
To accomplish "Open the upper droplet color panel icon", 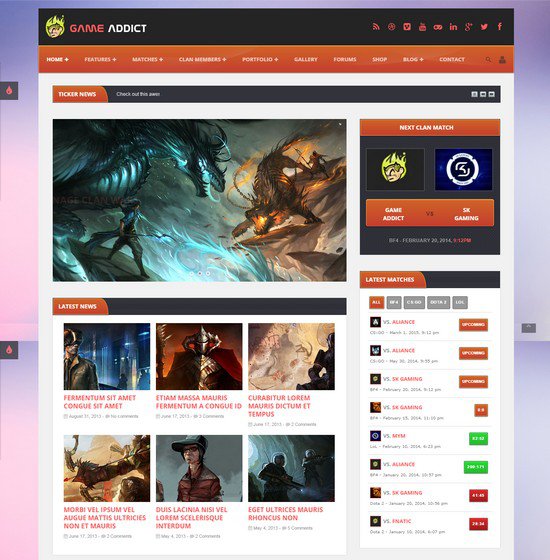I will [9, 91].
